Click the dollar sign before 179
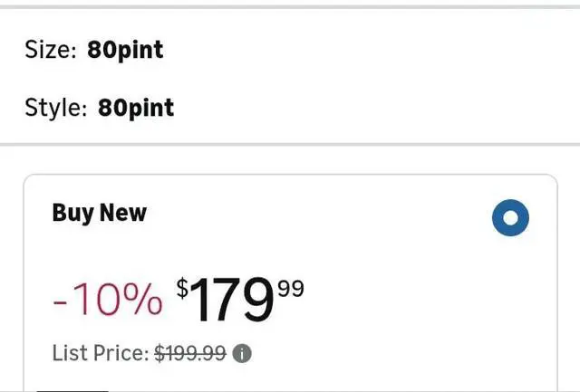 coord(182,288)
